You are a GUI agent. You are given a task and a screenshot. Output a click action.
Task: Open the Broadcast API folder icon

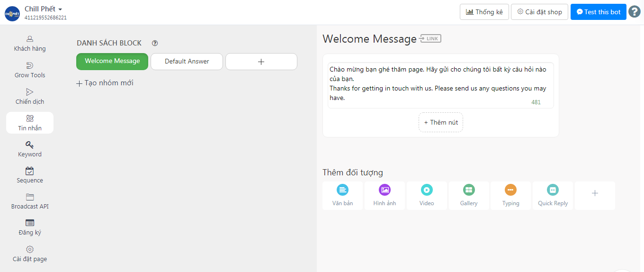[x=30, y=197]
